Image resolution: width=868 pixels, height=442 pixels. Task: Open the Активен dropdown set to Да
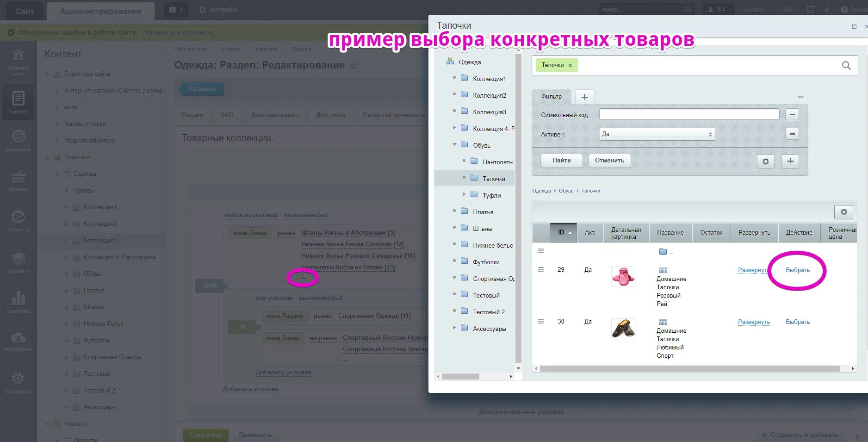click(657, 134)
